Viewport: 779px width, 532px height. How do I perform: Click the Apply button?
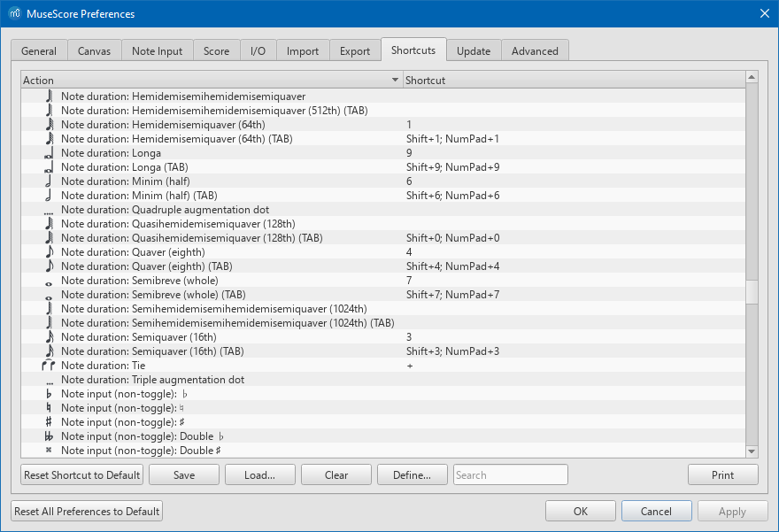click(732, 511)
